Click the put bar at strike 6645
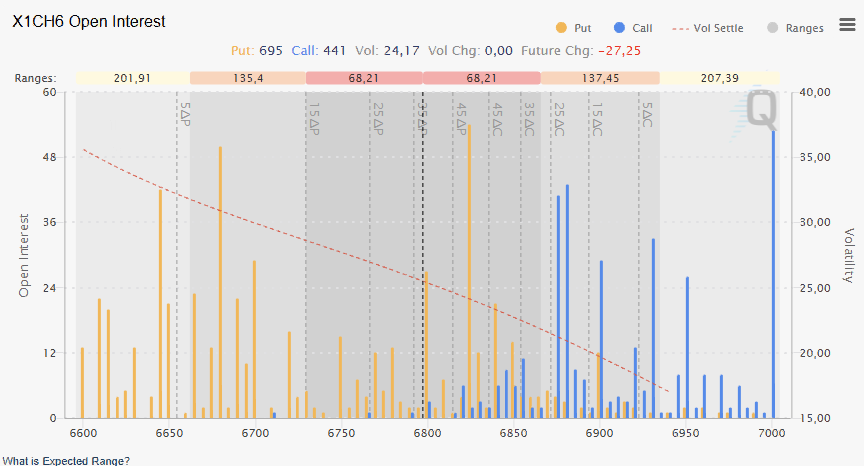The width and height of the screenshot is (864, 466). [160, 300]
